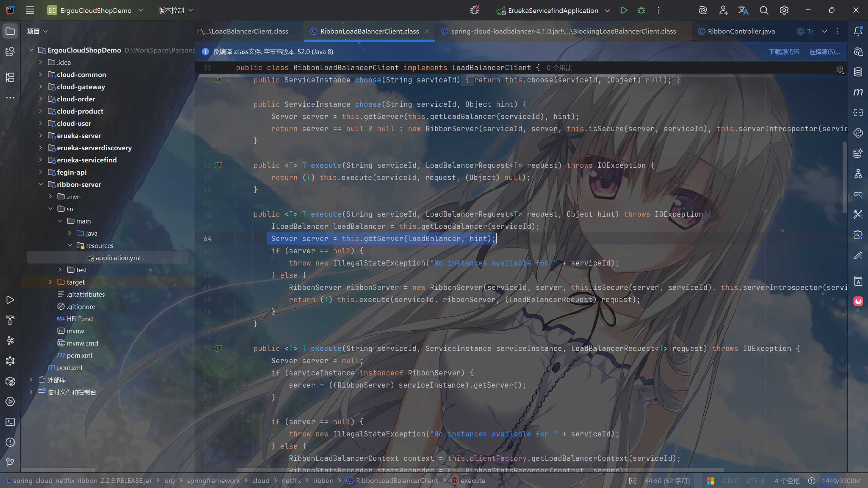The width and height of the screenshot is (868, 488).
Task: Run ErueukaServicefindApplication with the green play icon
Action: (x=624, y=10)
